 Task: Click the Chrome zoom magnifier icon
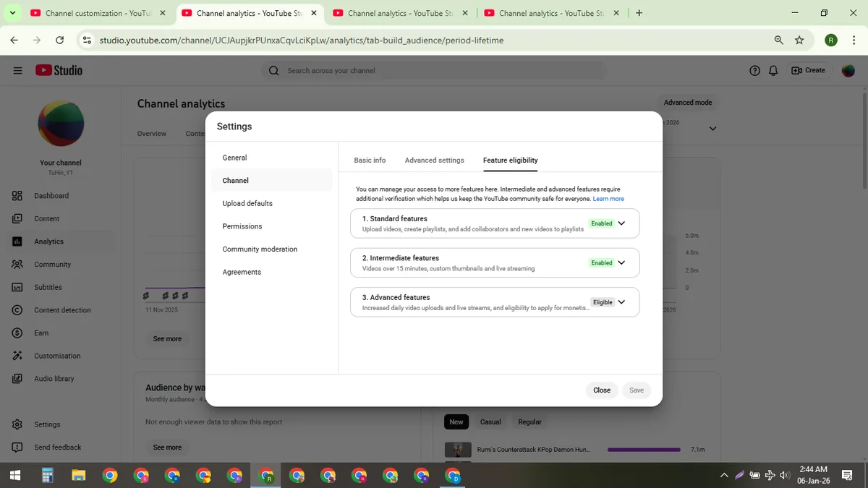click(x=779, y=40)
